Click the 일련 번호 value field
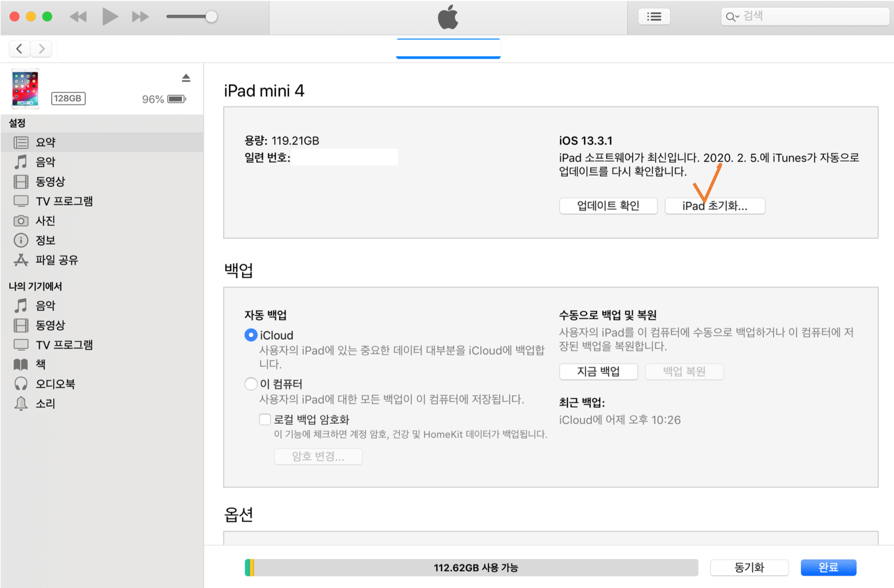Image resolution: width=894 pixels, height=588 pixels. pyautogui.click(x=345, y=157)
